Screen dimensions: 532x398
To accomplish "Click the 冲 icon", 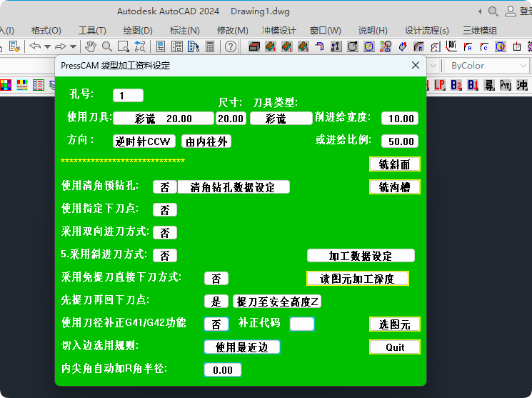I will (522, 85).
